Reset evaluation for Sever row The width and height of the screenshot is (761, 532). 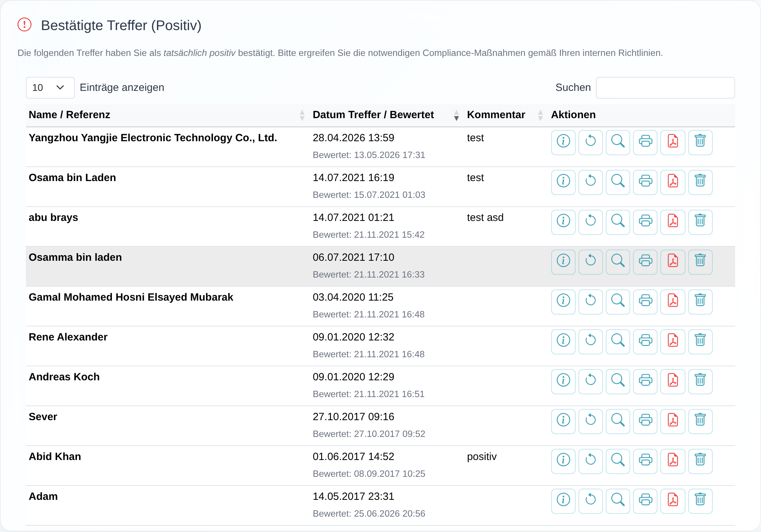(590, 421)
